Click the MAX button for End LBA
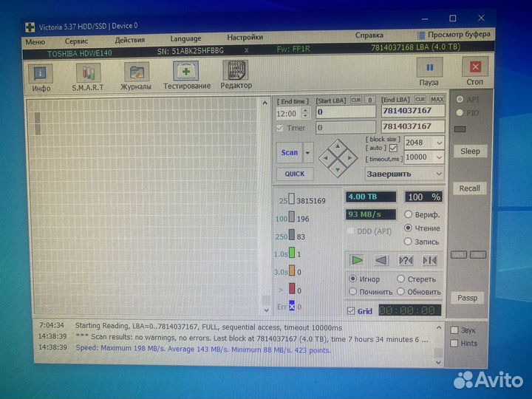The height and width of the screenshot is (399, 532). (x=437, y=100)
